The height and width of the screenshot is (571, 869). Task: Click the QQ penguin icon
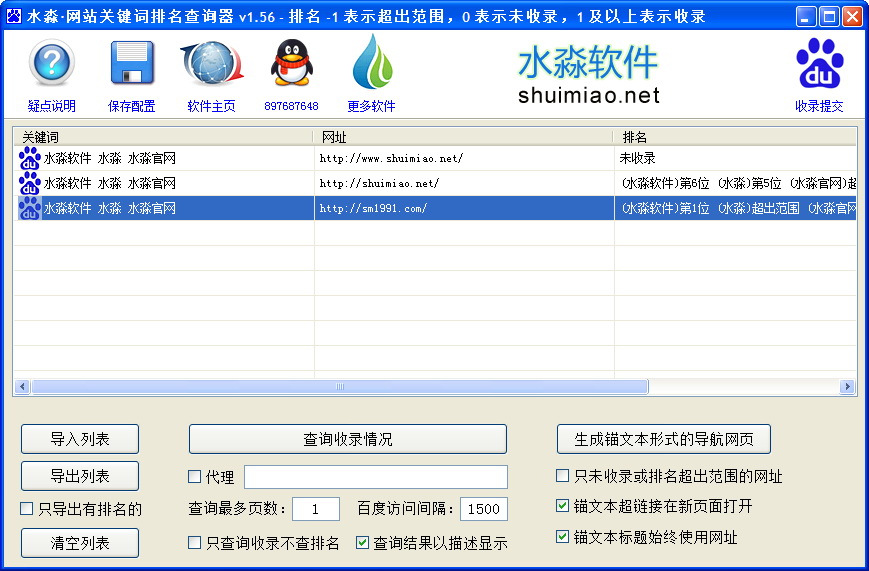click(292, 62)
